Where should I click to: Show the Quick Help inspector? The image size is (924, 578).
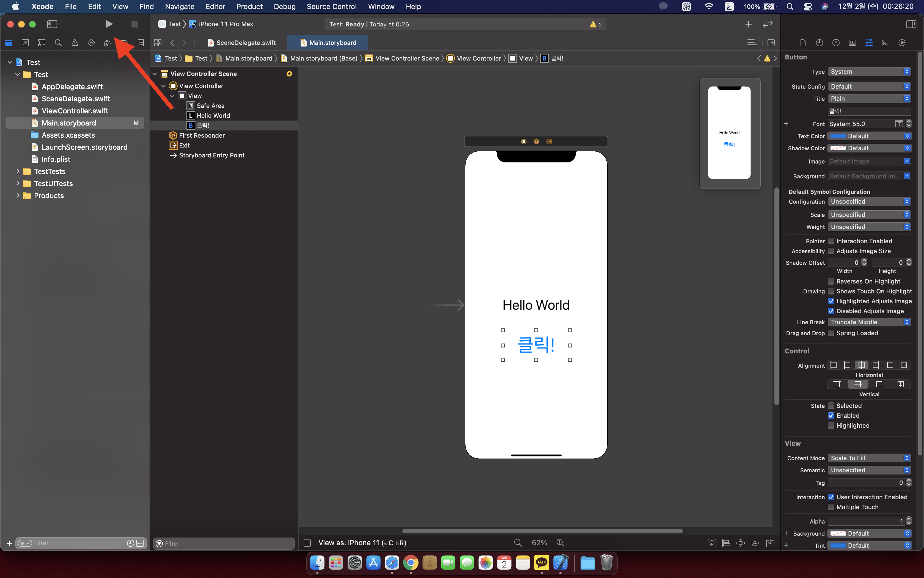836,43
